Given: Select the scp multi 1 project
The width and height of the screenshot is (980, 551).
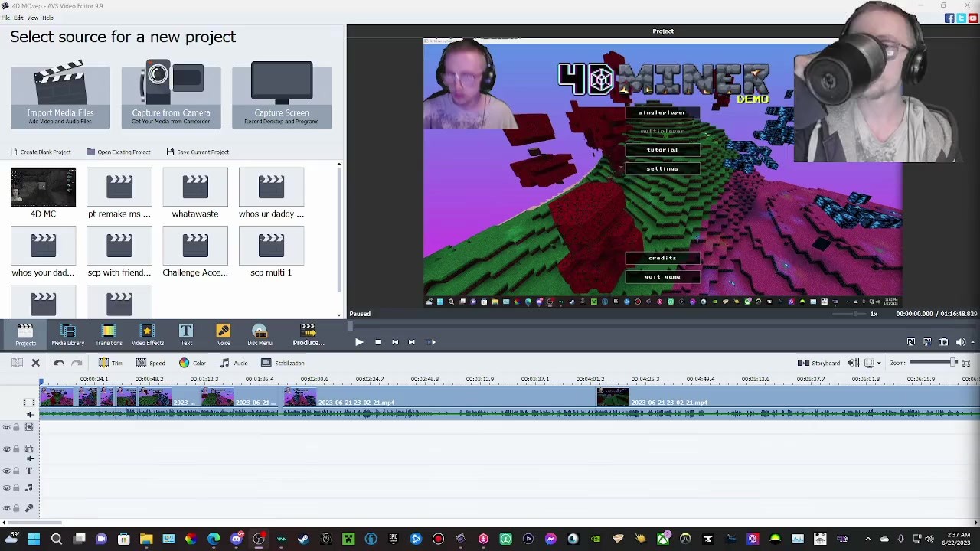Looking at the screenshot, I should (271, 253).
